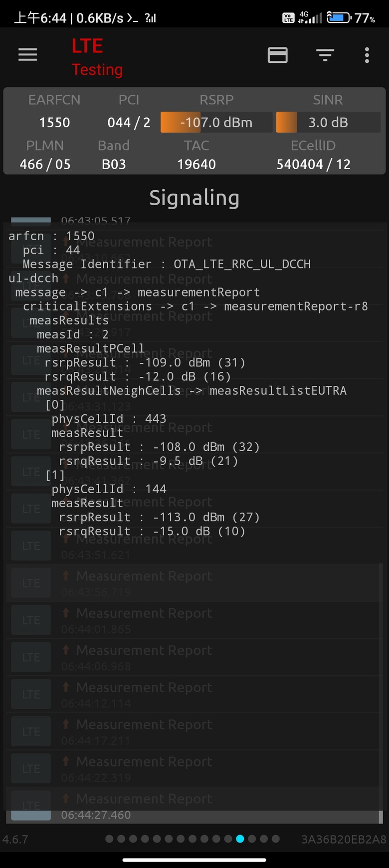Open the filter icon in toolbar
Screen dimensions: 389x868
(325, 55)
